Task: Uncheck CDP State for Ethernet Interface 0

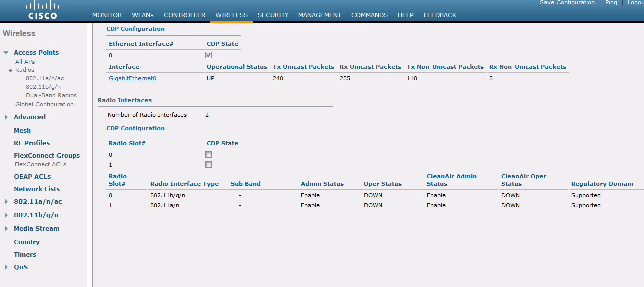Action: click(209, 55)
